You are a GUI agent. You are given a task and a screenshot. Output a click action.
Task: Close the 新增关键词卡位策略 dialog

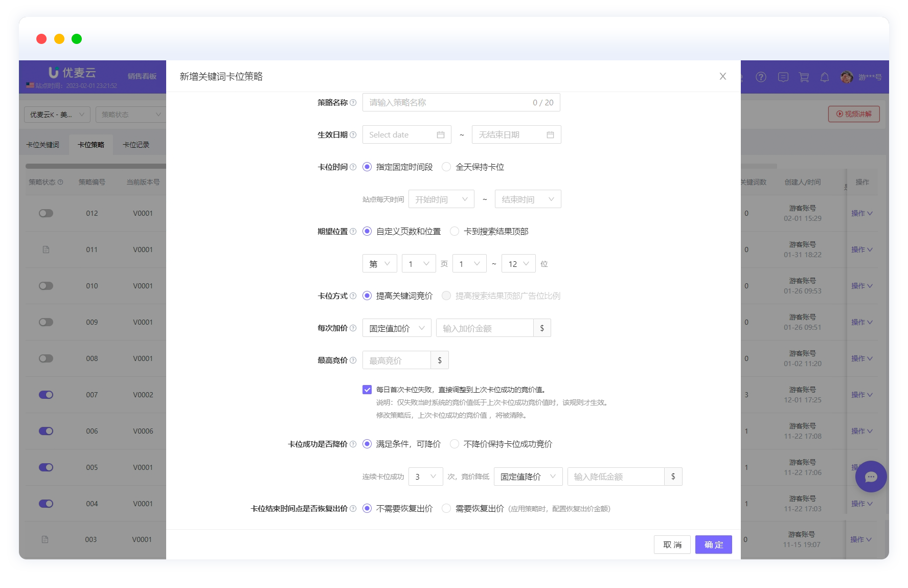(722, 76)
